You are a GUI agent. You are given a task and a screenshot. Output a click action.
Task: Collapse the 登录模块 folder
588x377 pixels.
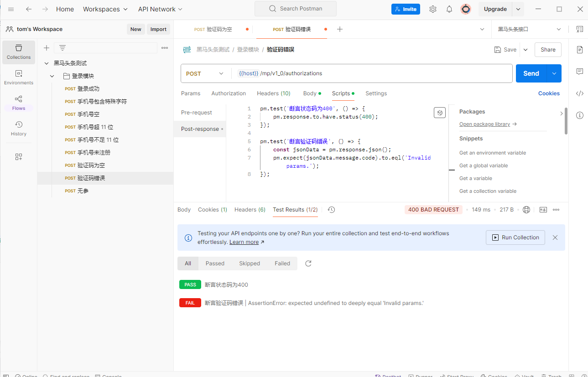pyautogui.click(x=52, y=76)
